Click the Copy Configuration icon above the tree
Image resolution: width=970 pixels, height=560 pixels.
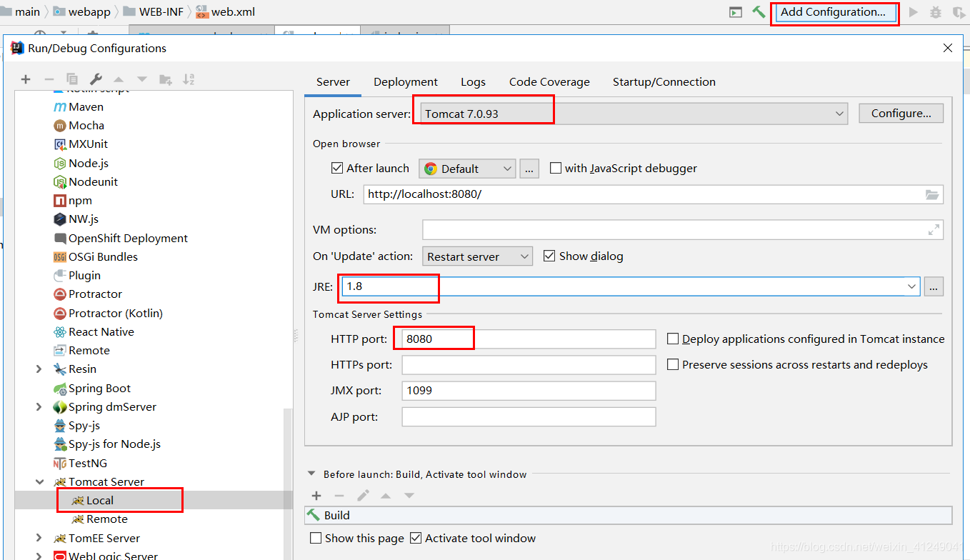coord(72,79)
